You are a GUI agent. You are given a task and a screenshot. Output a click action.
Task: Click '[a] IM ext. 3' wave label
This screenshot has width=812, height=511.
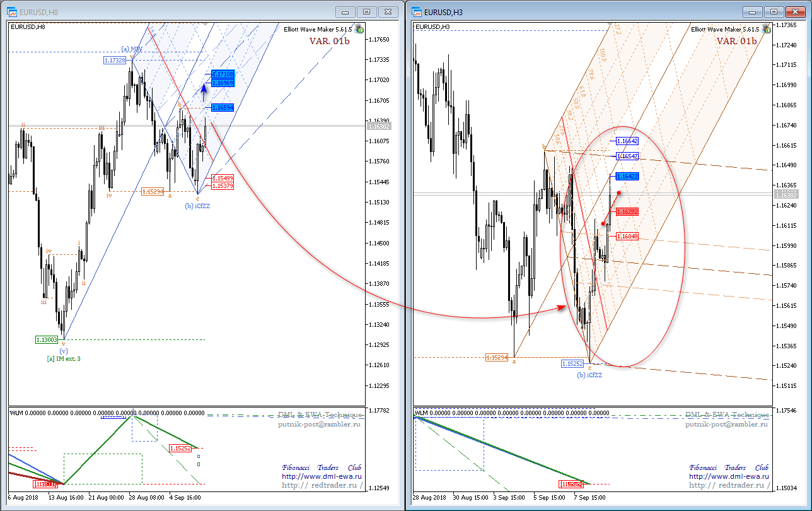pos(64,358)
